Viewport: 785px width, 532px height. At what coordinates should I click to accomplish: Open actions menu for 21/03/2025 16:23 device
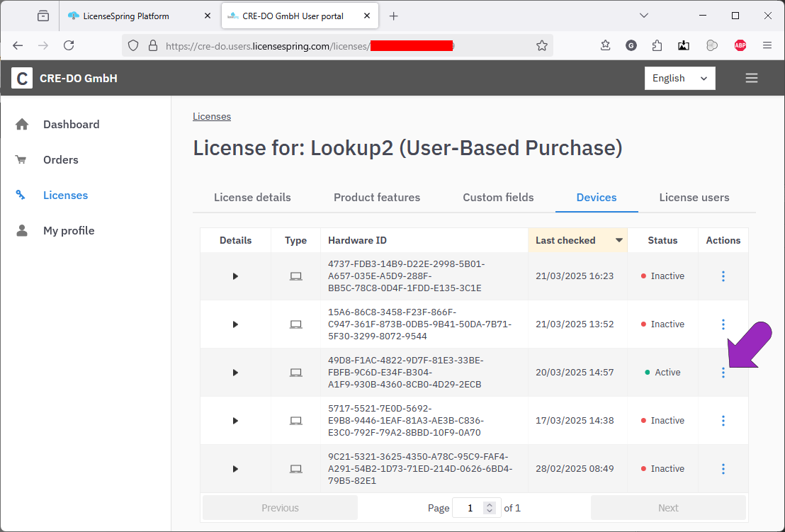pos(723,276)
